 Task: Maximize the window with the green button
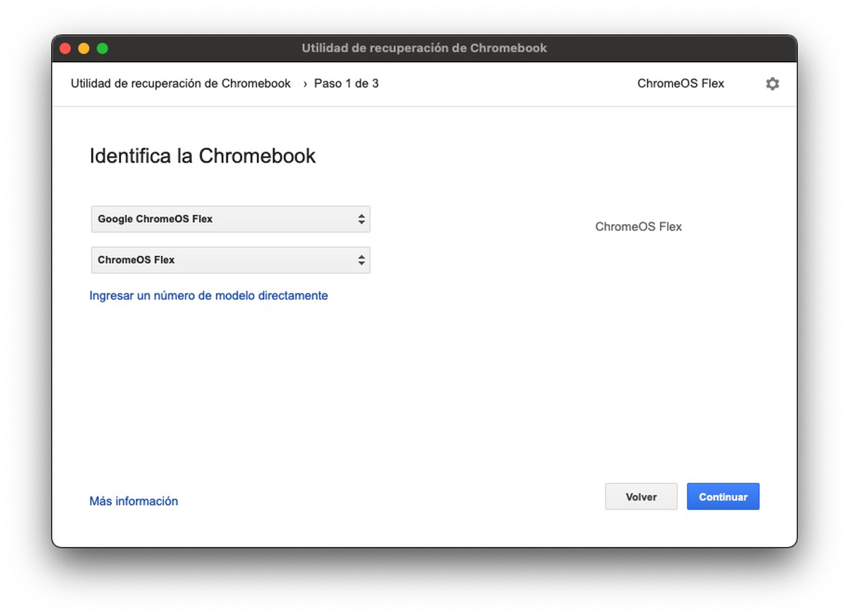[x=103, y=48]
